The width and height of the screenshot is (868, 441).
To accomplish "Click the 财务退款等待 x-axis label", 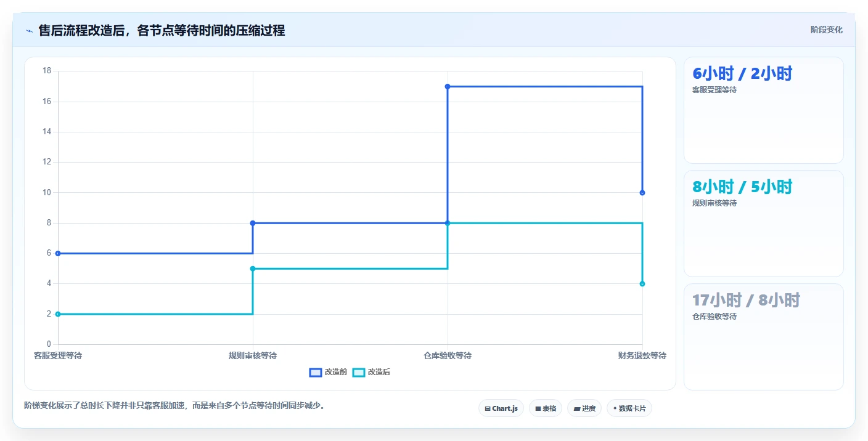I will (x=642, y=355).
